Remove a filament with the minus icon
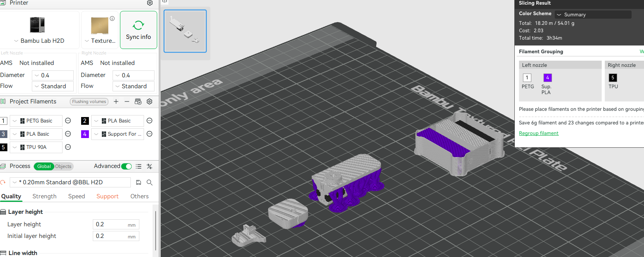644x257 pixels. pos(127,101)
